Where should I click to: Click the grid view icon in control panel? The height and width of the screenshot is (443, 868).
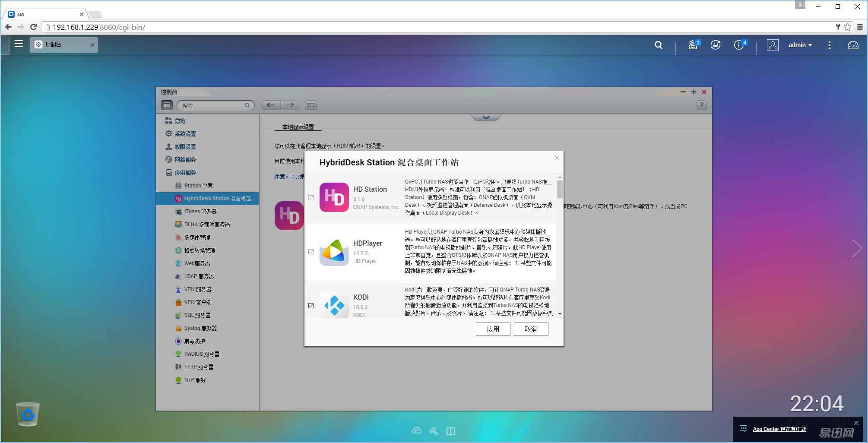click(310, 105)
